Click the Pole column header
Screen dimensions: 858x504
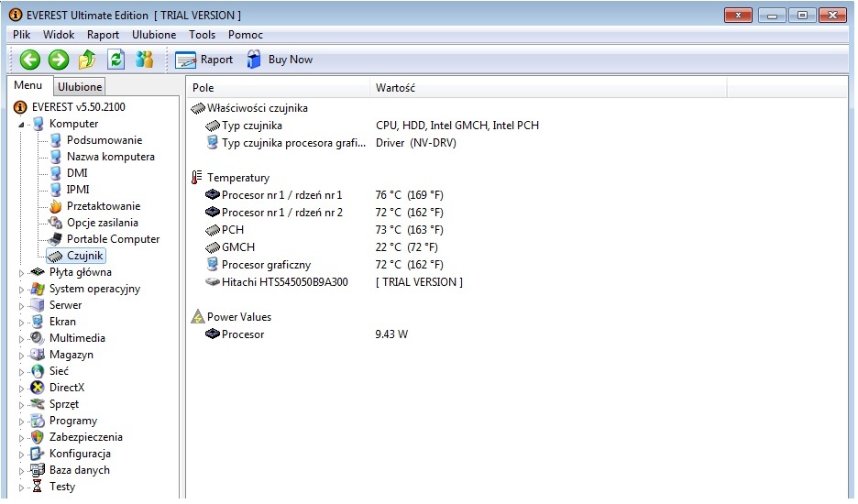(x=279, y=88)
